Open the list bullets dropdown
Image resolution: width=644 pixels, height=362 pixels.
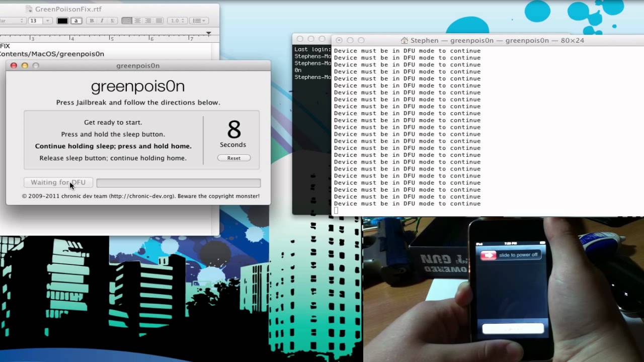point(199,21)
